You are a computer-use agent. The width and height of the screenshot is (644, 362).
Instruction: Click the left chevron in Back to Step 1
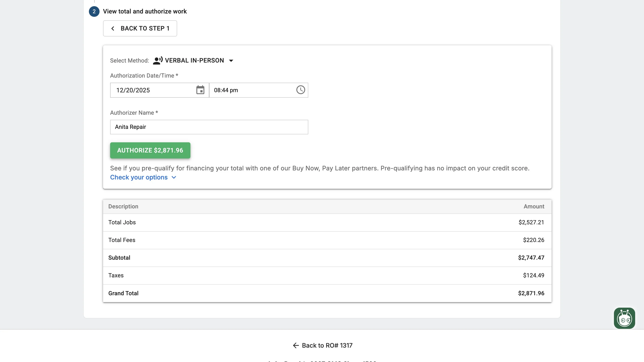[113, 29]
